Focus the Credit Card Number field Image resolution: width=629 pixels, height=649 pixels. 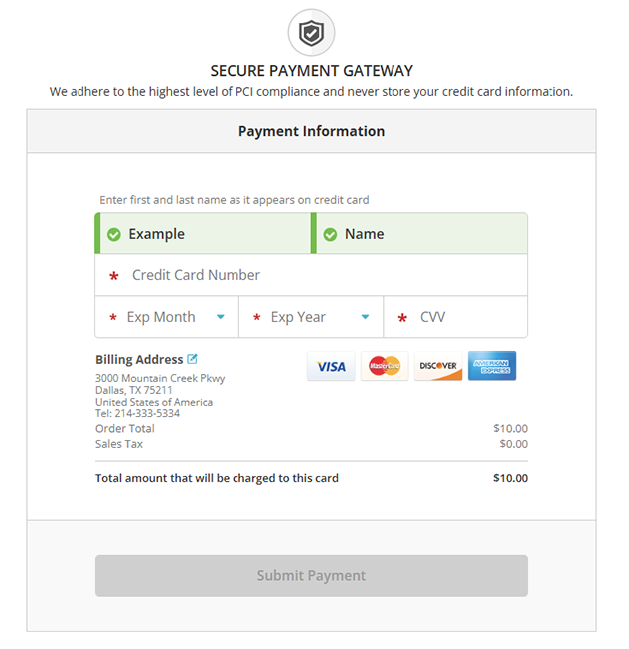pos(310,275)
